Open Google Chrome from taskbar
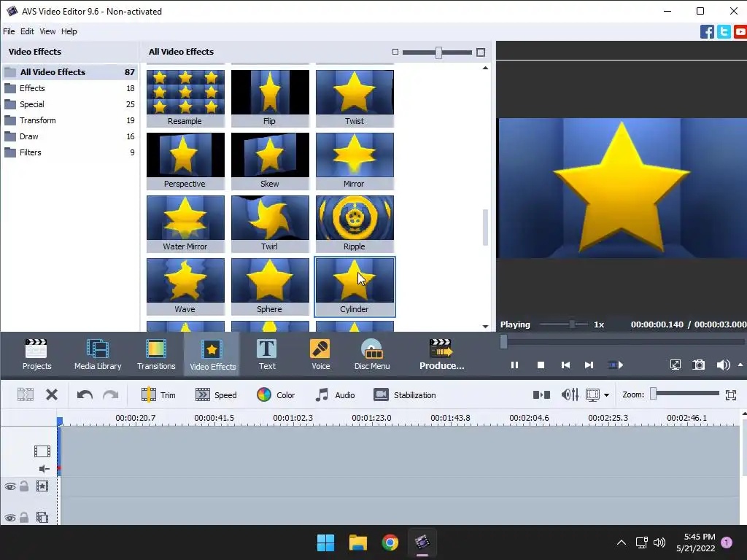This screenshot has height=560, width=747. (x=390, y=542)
